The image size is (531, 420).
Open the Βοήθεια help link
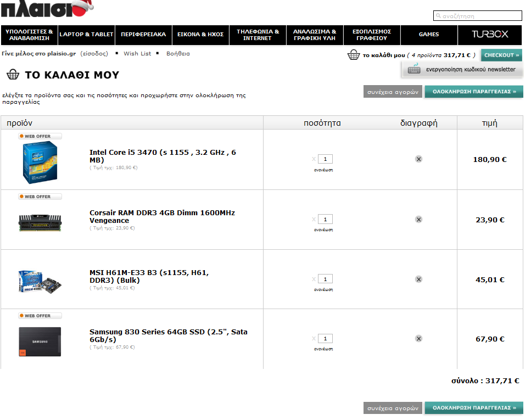tap(178, 53)
